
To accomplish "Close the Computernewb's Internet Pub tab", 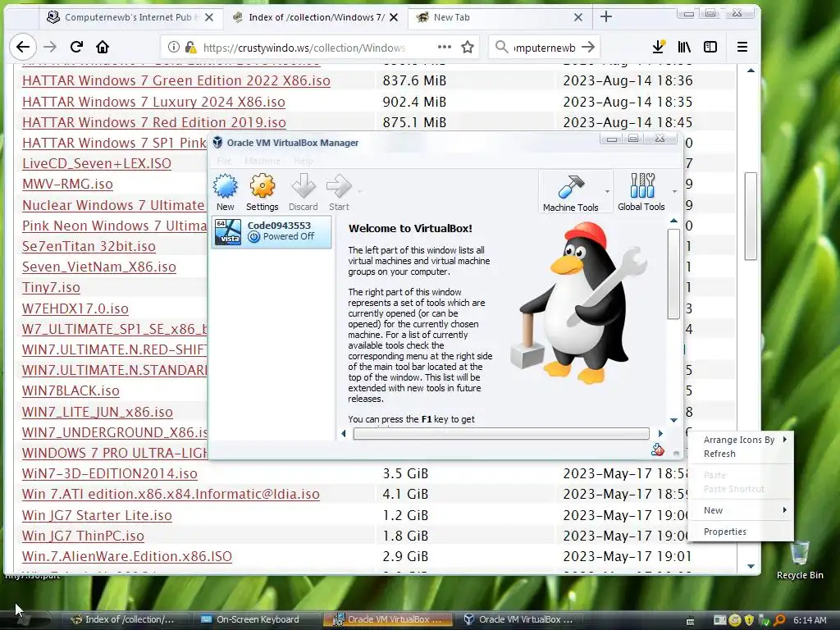I will coord(209,17).
